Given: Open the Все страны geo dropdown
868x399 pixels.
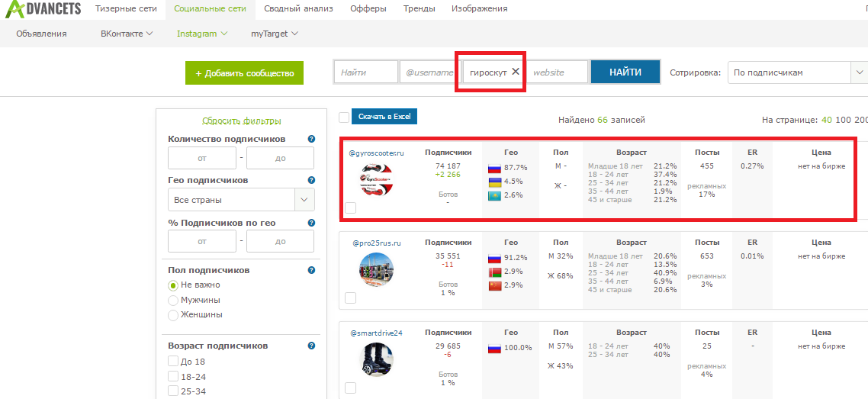Looking at the screenshot, I should point(241,200).
